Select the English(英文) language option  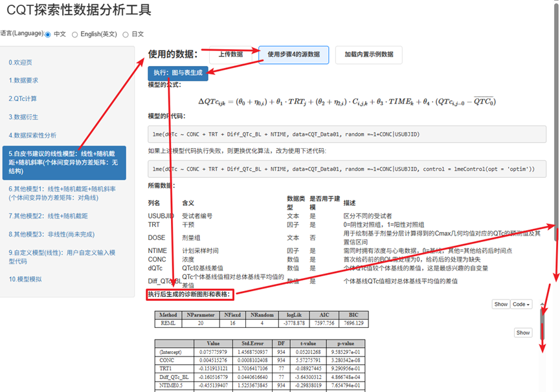75,34
